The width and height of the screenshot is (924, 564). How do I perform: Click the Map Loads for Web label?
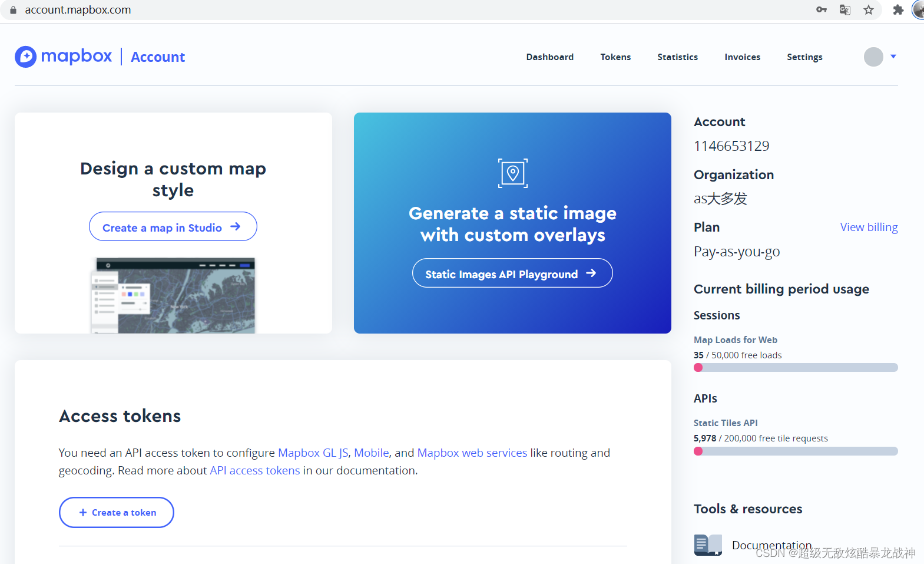(x=736, y=340)
